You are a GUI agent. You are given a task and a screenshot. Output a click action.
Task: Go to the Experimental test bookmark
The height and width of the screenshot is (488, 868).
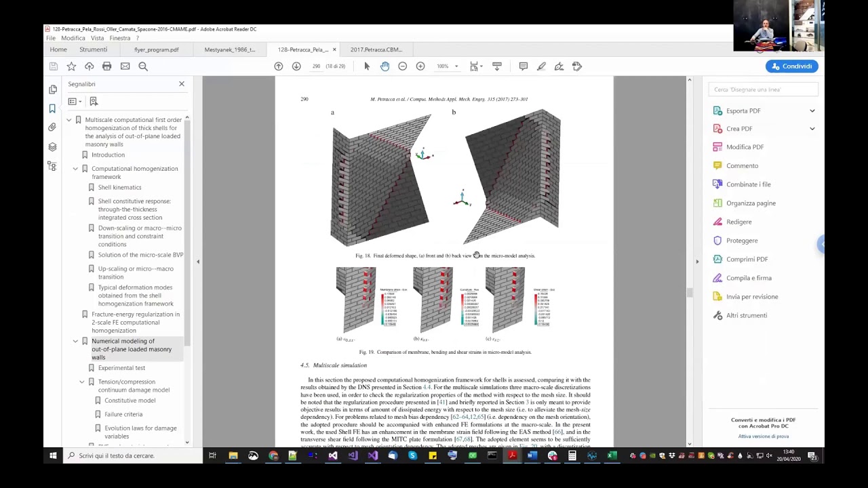click(x=121, y=368)
